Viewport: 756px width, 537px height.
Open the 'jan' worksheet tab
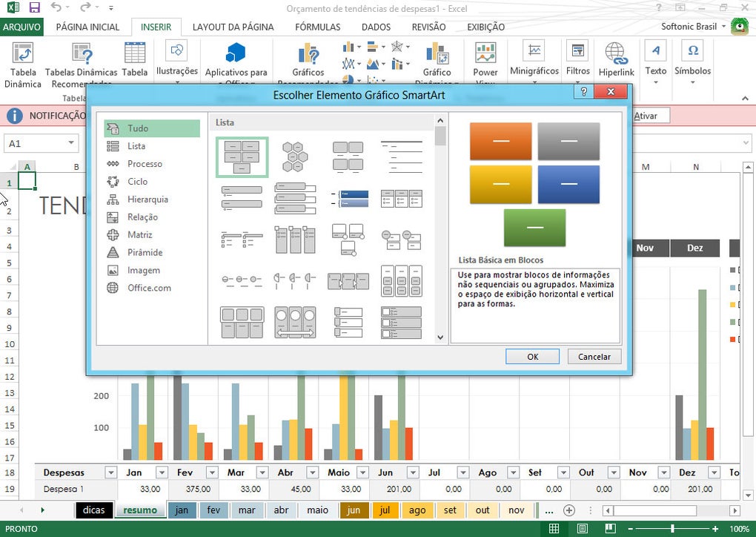coord(182,510)
